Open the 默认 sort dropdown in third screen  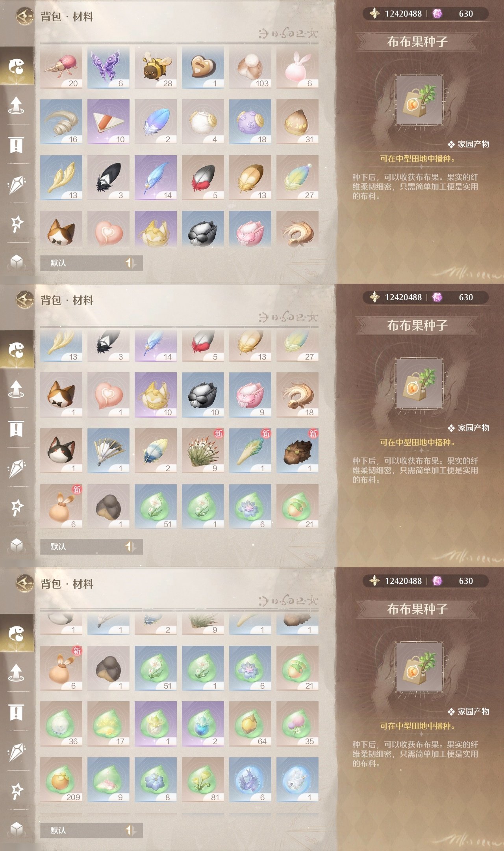[x=80, y=830]
